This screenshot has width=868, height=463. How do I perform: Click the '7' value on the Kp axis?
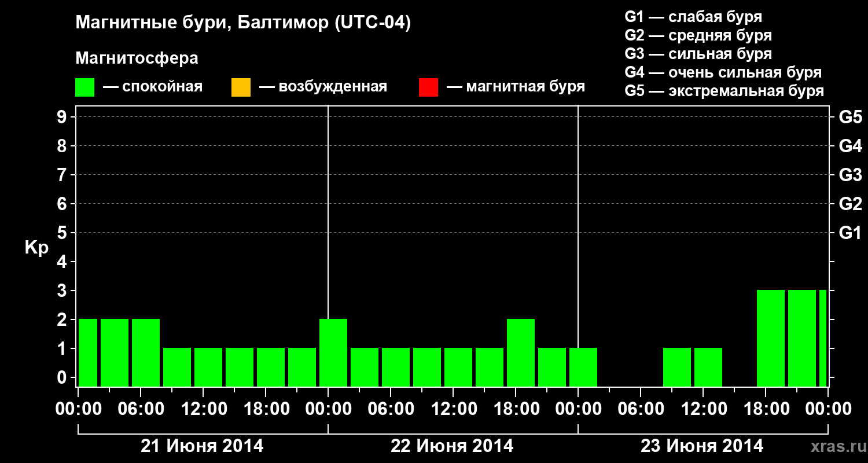pos(63,175)
